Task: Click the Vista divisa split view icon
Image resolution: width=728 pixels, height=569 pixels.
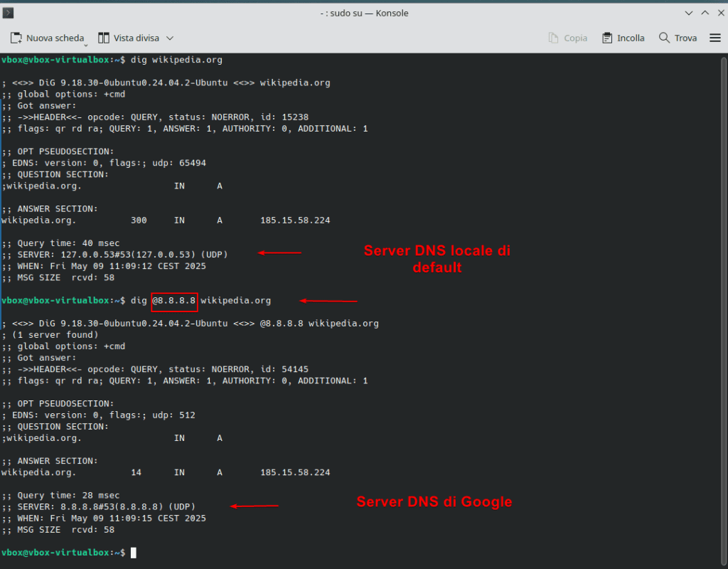Action: pos(104,38)
